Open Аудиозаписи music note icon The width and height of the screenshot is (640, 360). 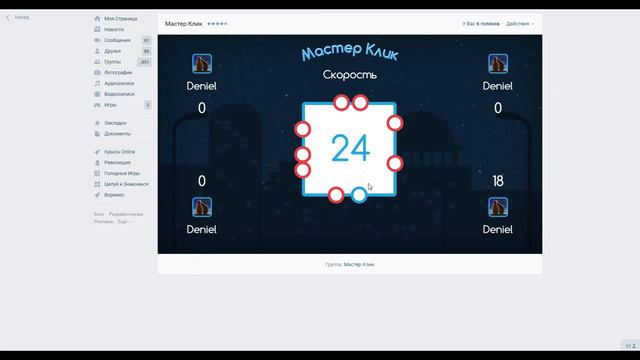pyautogui.click(x=97, y=83)
